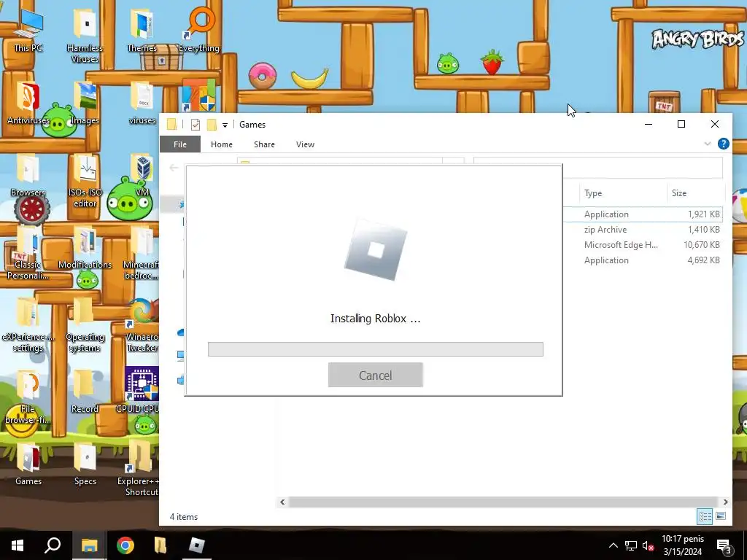Viewport: 747px width, 560px height.
Task: Open taskbar Search magnifier
Action: point(53,545)
